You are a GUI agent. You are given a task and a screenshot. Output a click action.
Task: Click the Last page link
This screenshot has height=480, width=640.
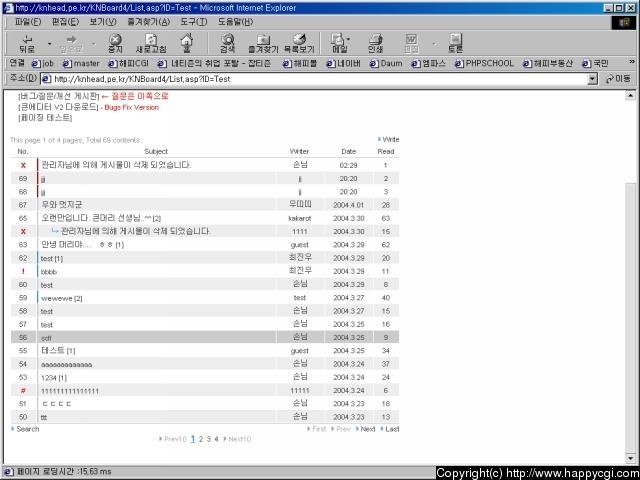(390, 429)
